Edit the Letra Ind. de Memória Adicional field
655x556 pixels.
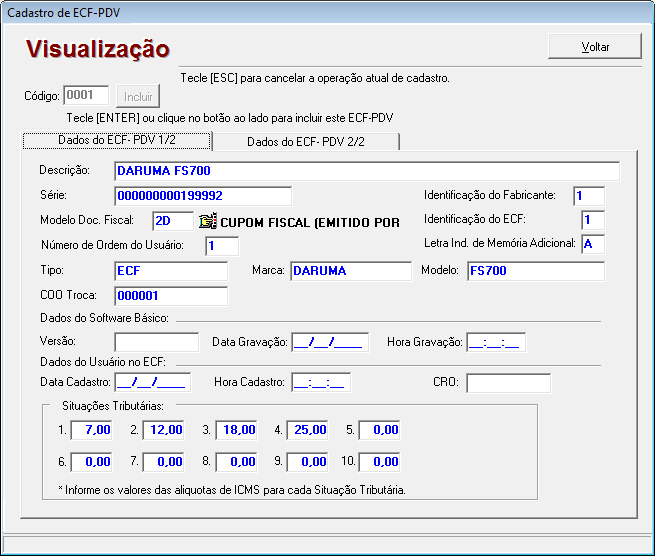pos(592,244)
